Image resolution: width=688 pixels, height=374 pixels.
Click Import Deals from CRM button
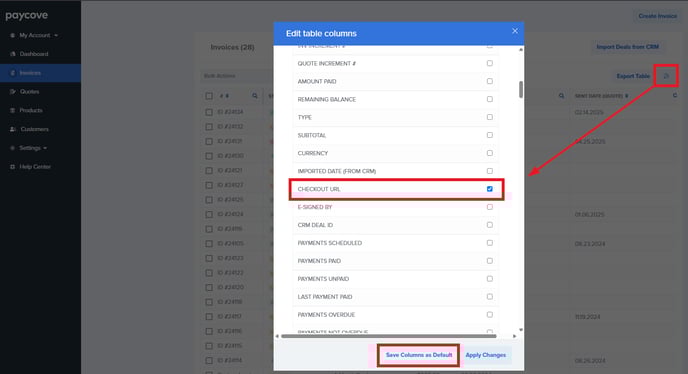point(627,47)
